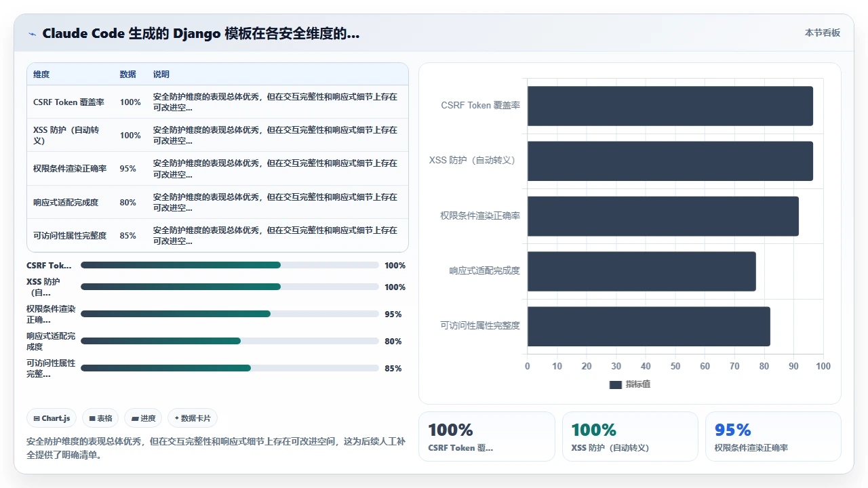Click the 维度 column header
Image resolution: width=868 pixels, height=488 pixels.
tap(41, 75)
